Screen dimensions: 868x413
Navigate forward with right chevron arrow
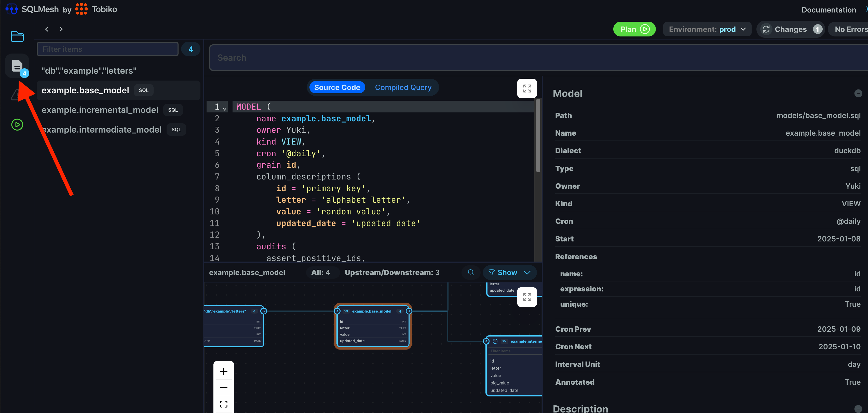61,29
